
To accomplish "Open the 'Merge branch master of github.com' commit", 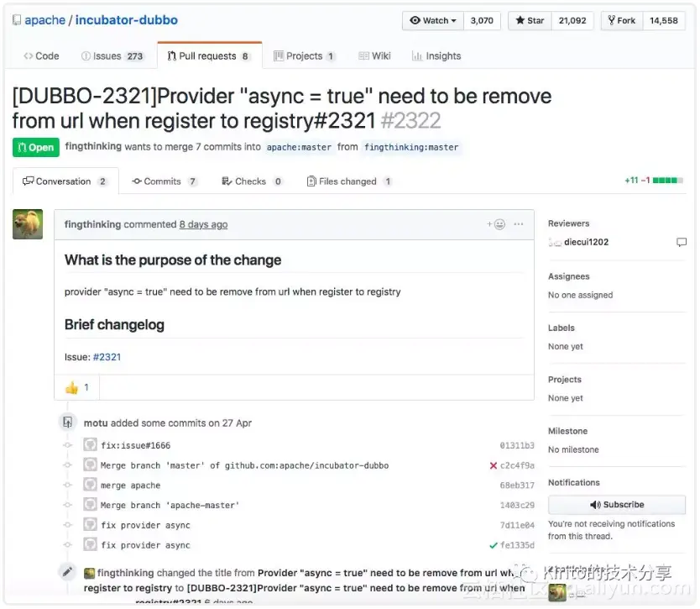I will [x=244, y=465].
